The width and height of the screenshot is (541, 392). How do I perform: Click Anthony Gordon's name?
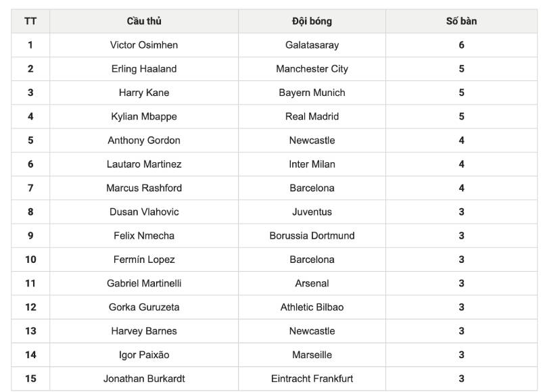tap(144, 141)
